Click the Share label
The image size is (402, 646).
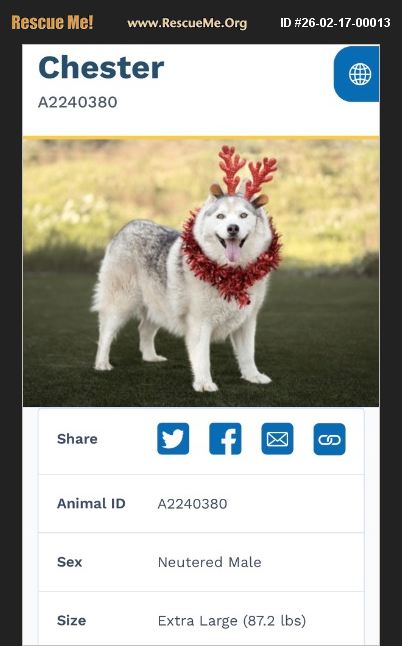coord(77,439)
